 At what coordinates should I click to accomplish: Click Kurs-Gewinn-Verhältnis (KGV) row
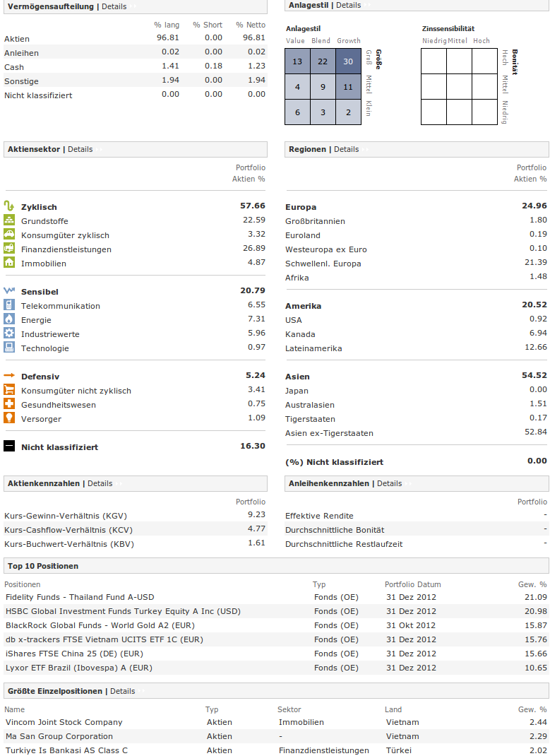(x=136, y=516)
